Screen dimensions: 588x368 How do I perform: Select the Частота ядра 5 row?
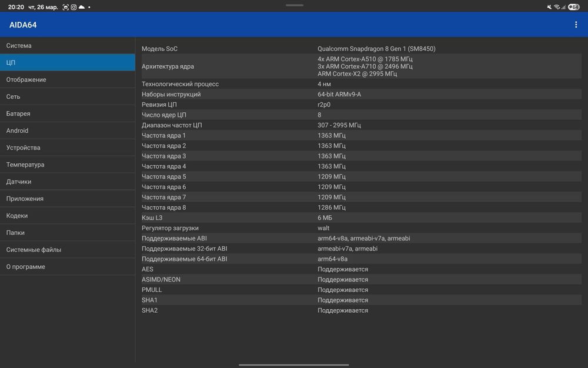point(362,176)
